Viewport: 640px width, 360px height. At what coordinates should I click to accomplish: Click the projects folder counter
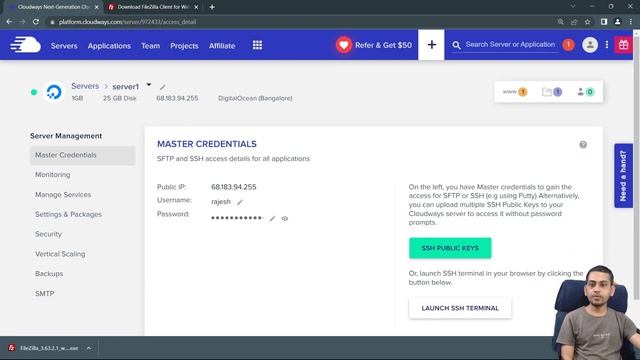552,92
